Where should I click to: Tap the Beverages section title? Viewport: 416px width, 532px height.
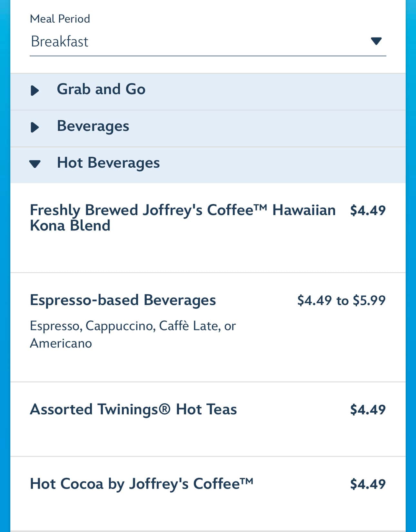click(93, 126)
